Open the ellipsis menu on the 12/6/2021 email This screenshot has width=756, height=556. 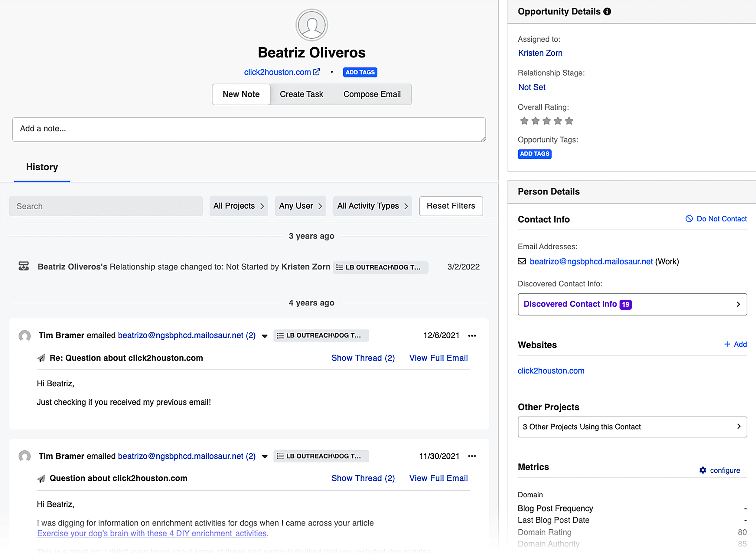[472, 335]
